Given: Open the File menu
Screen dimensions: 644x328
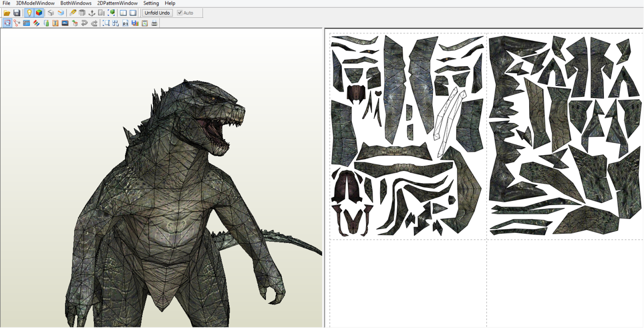Looking at the screenshot, I should coord(6,3).
